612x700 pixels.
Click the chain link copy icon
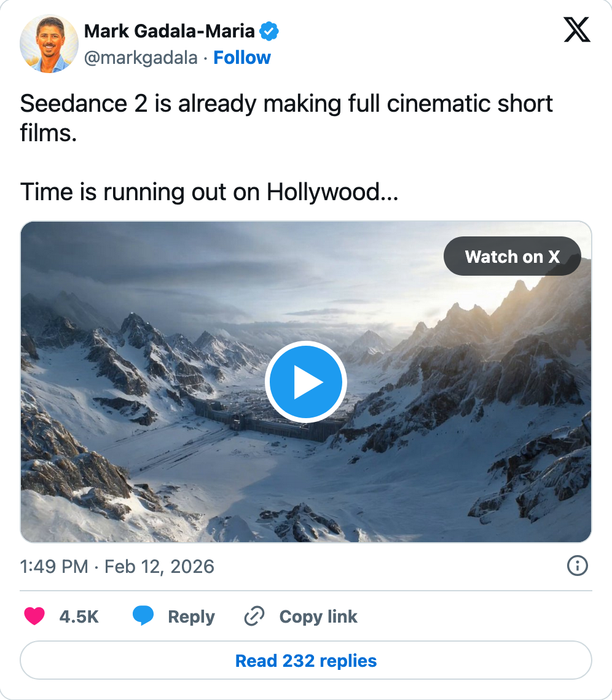tap(254, 616)
